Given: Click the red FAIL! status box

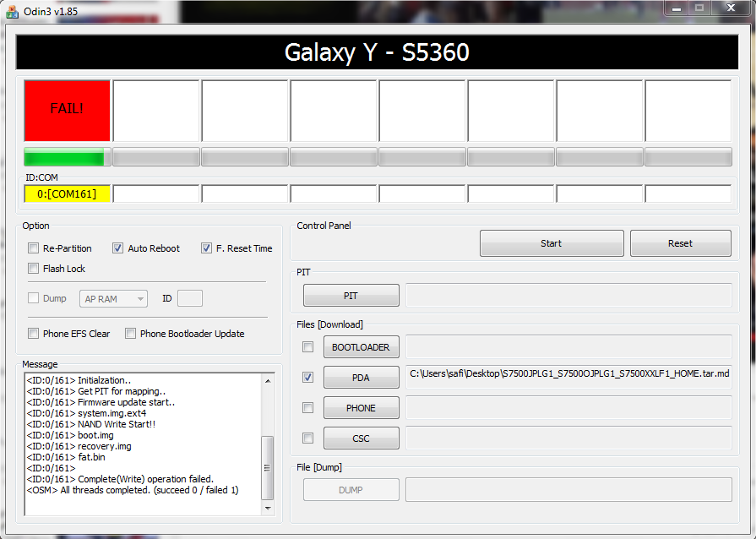Looking at the screenshot, I should pos(67,111).
